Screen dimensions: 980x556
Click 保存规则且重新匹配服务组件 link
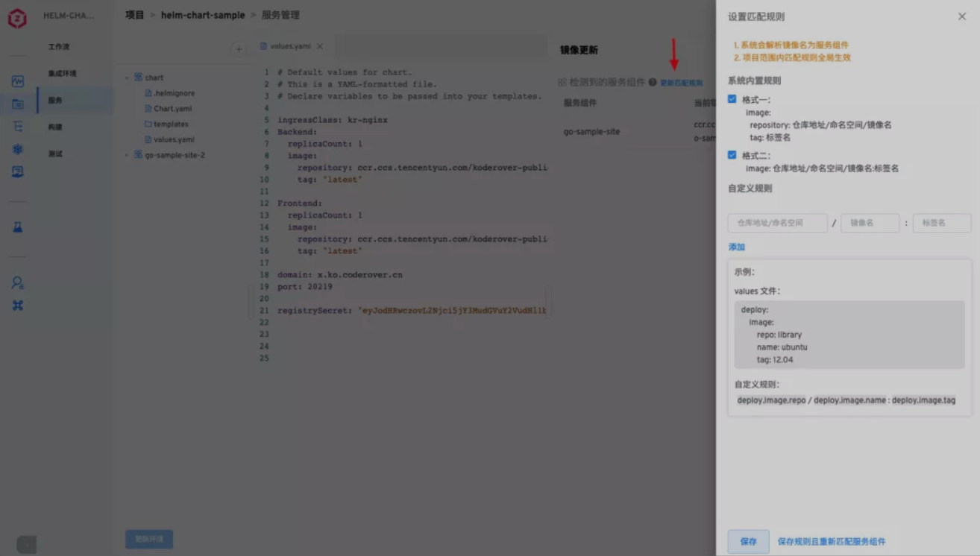[832, 542]
